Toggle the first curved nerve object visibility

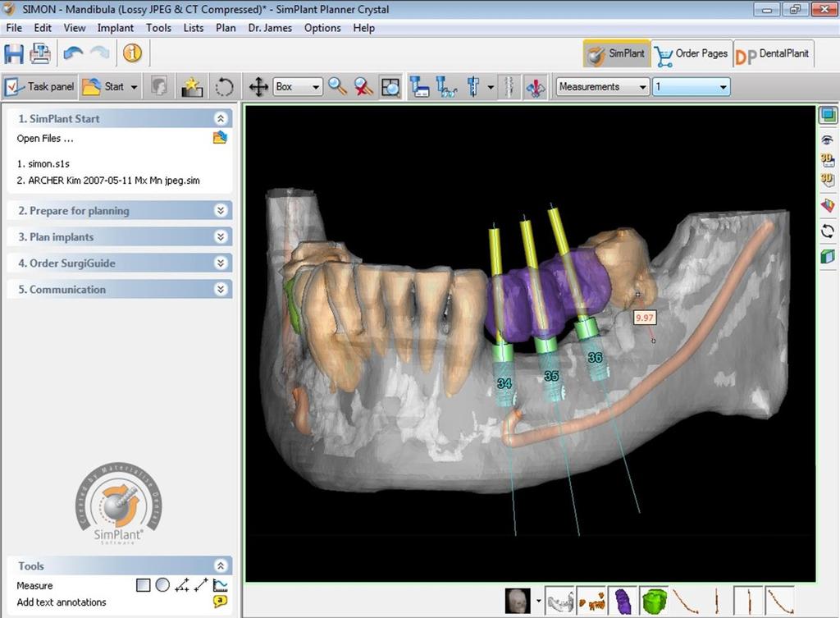pyautogui.click(x=685, y=601)
